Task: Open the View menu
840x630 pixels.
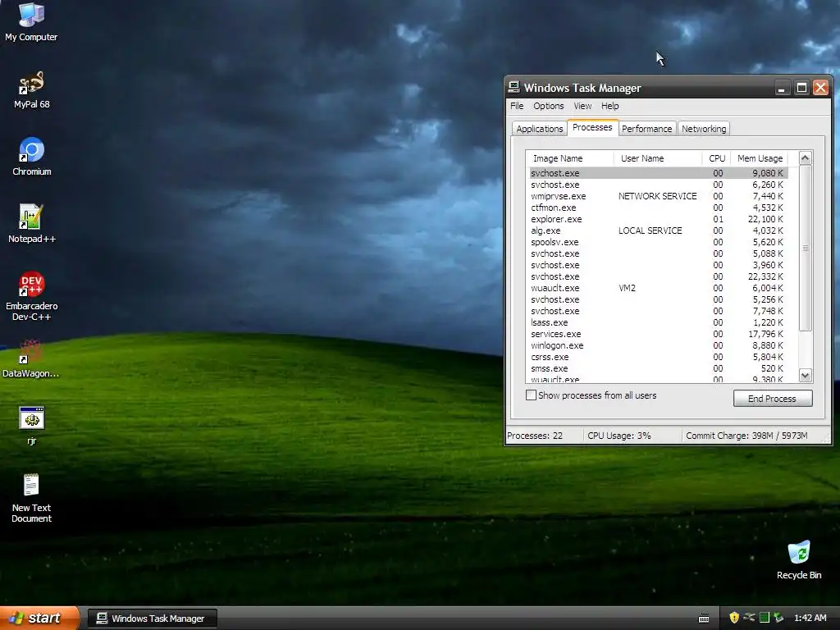Action: pos(582,106)
